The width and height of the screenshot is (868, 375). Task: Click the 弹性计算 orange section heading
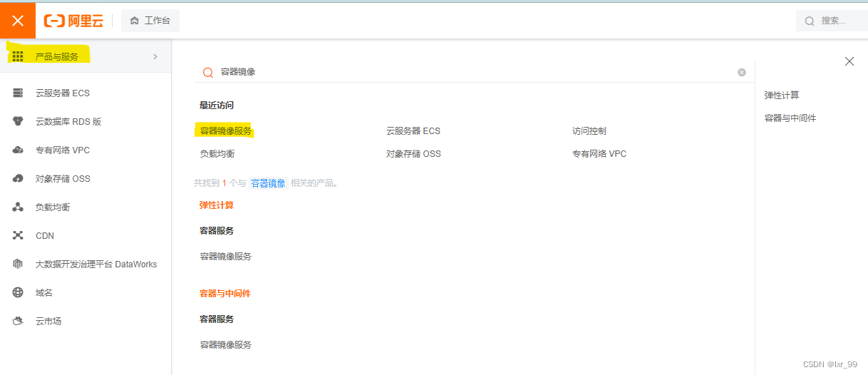[x=217, y=205]
